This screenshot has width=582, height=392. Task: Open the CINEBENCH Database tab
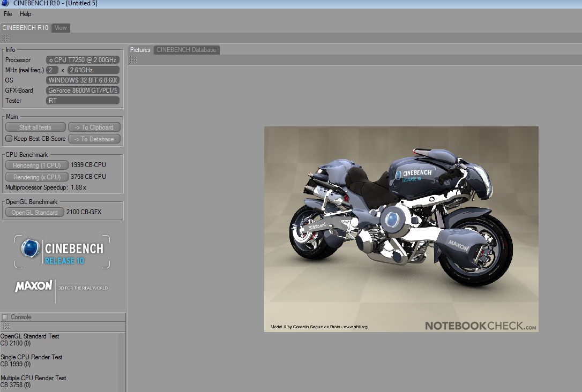click(186, 50)
